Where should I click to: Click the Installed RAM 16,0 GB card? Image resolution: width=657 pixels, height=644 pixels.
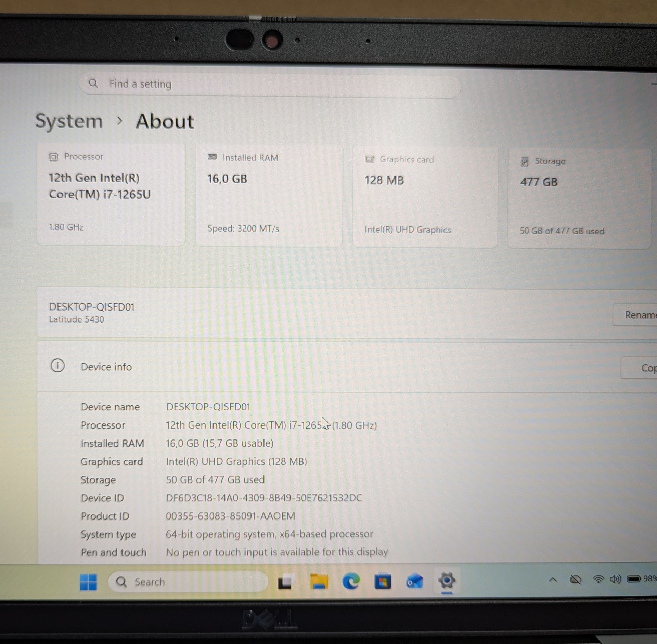tap(269, 196)
